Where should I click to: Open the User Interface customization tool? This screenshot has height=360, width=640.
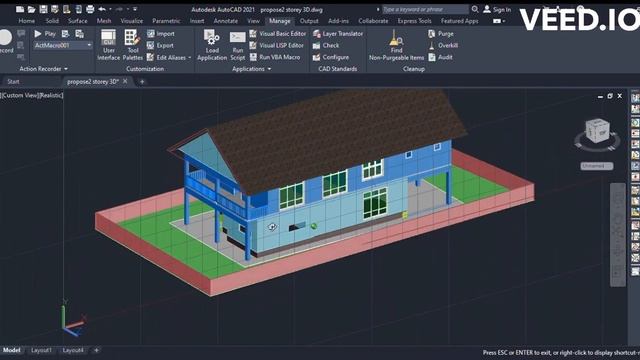pos(109,45)
